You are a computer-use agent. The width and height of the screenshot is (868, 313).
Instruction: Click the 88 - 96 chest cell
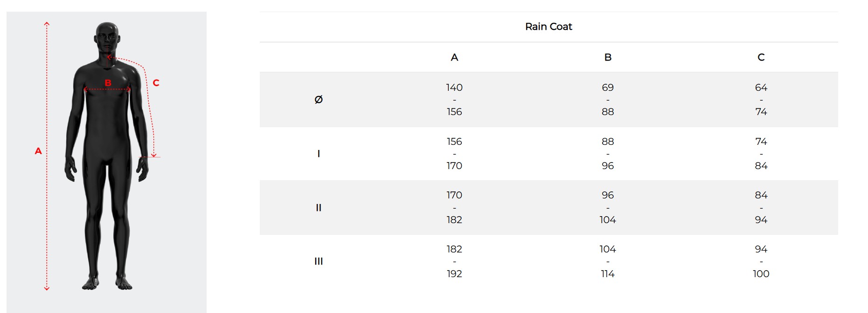coord(608,154)
